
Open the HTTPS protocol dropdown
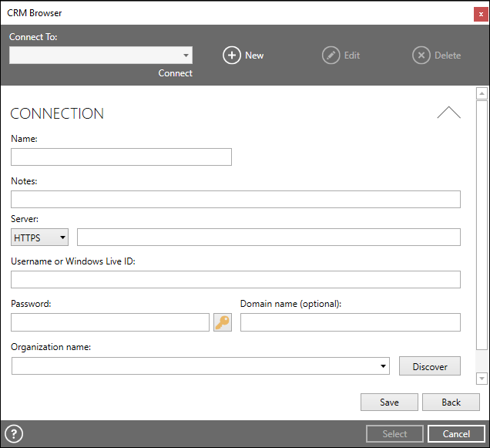pos(40,237)
